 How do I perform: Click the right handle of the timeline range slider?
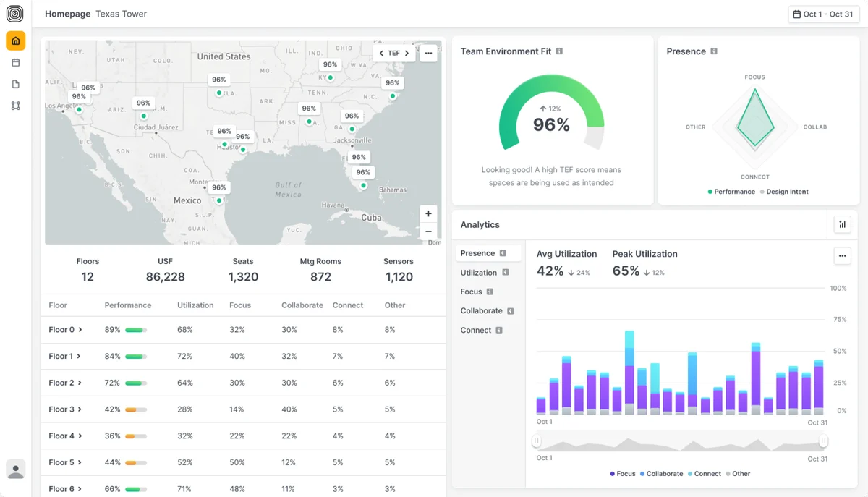click(x=823, y=441)
